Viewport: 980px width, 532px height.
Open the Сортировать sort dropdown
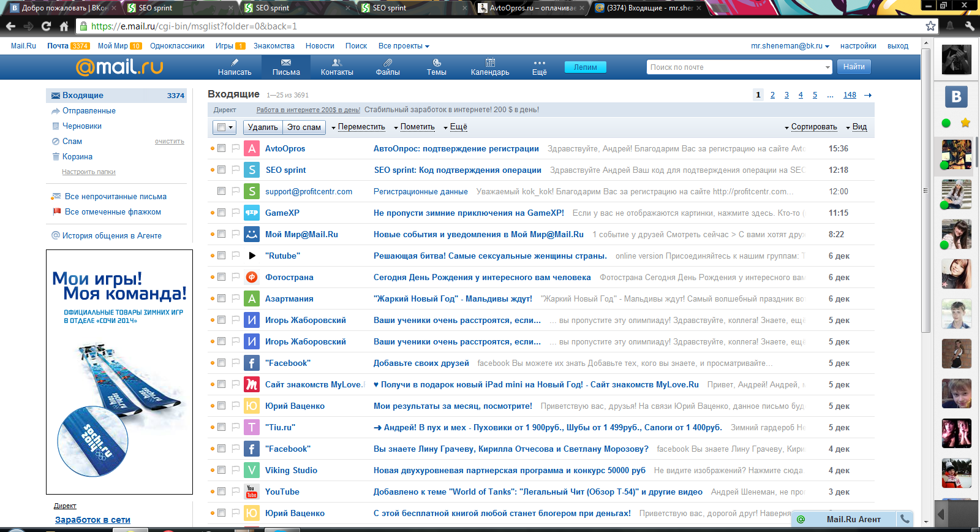point(811,127)
